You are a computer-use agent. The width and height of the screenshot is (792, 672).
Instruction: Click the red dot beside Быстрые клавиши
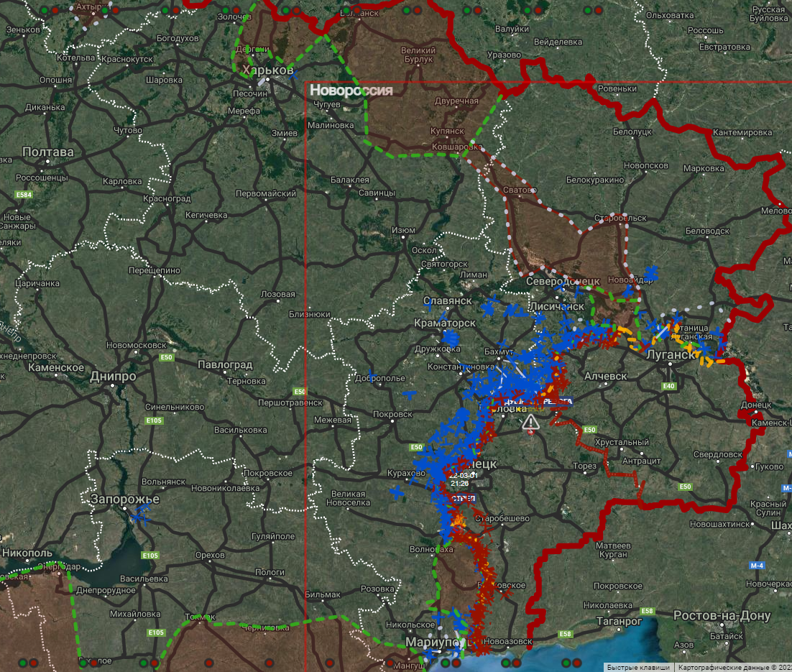[x=577, y=663]
